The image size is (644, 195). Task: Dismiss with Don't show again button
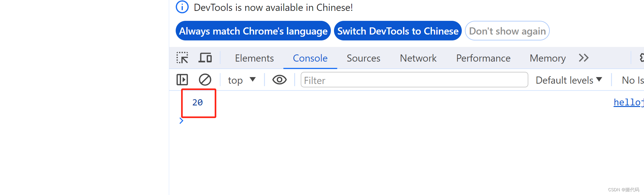click(507, 31)
